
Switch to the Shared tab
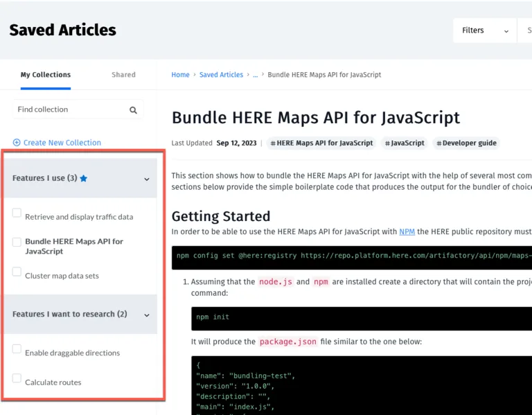[123, 75]
